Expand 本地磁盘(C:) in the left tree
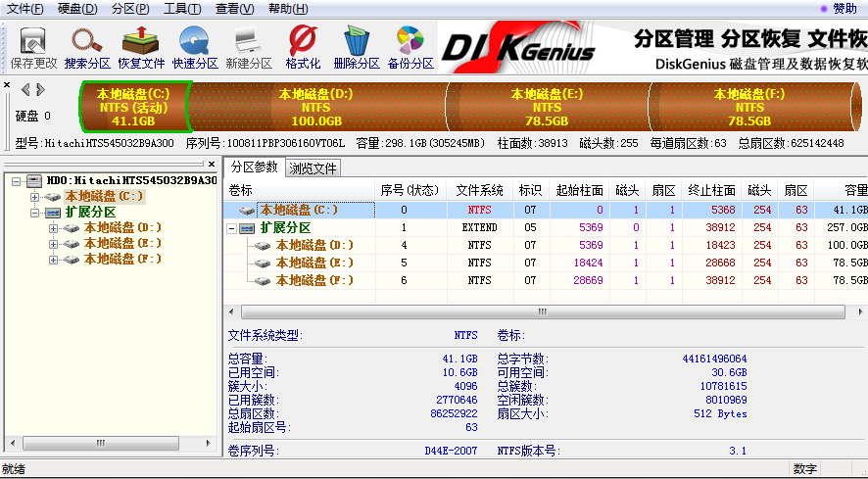This screenshot has width=868, height=479. click(x=35, y=197)
